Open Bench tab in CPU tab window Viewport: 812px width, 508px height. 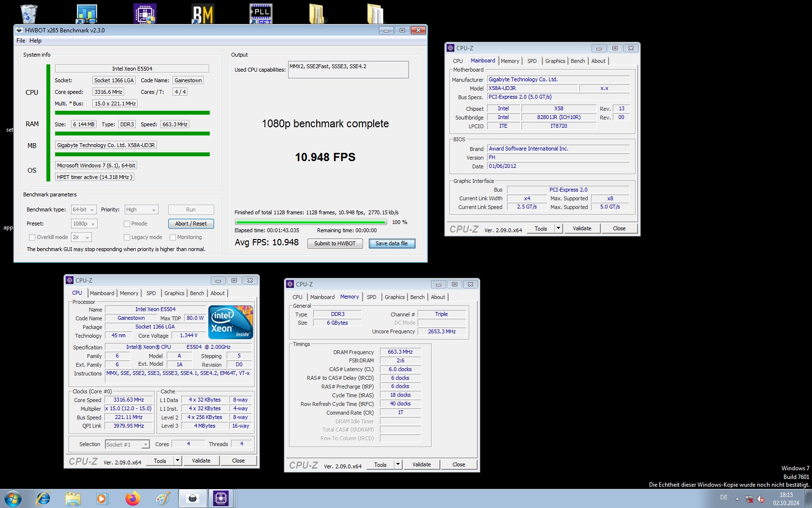197,293
